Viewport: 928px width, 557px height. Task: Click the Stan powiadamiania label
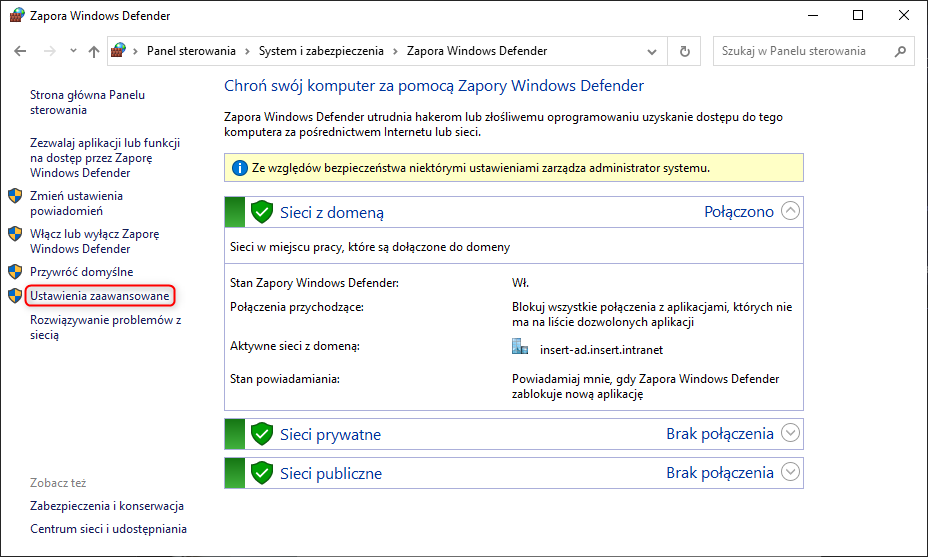[x=285, y=379]
